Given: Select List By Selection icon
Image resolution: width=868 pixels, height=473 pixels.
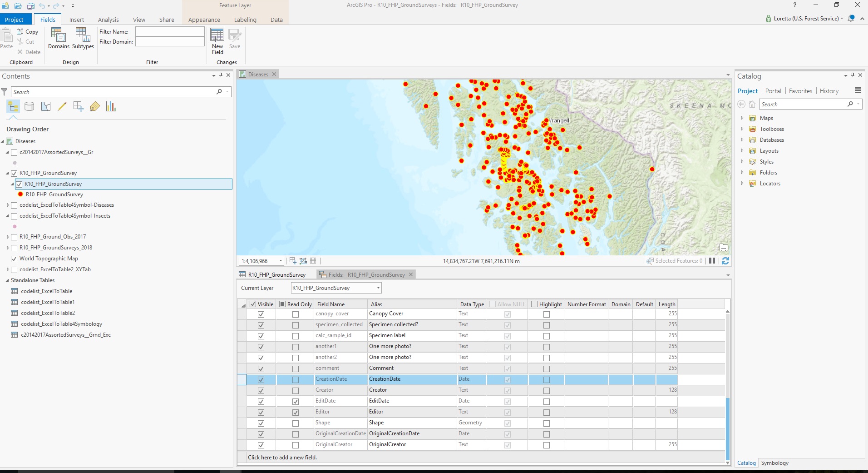Looking at the screenshot, I should (x=46, y=106).
